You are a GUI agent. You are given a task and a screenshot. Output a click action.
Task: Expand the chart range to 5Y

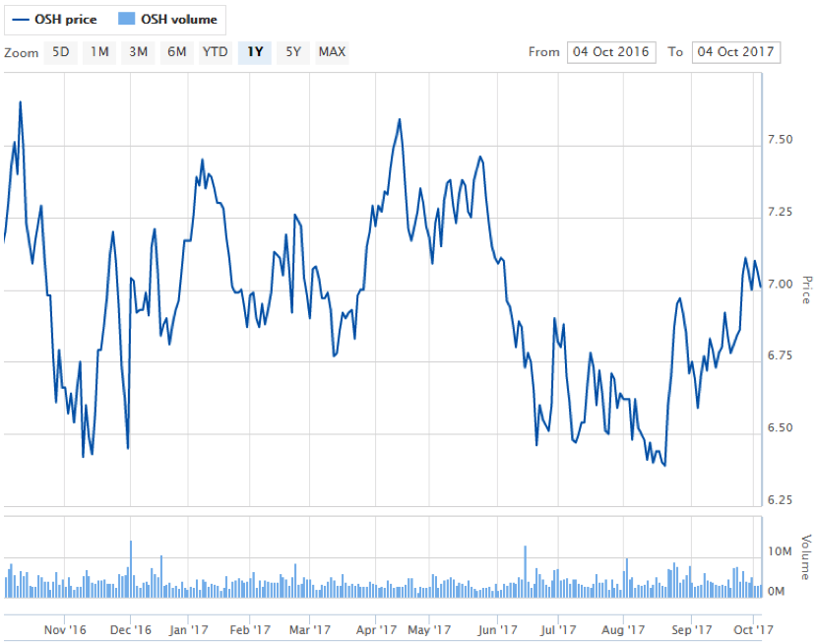tap(292, 52)
